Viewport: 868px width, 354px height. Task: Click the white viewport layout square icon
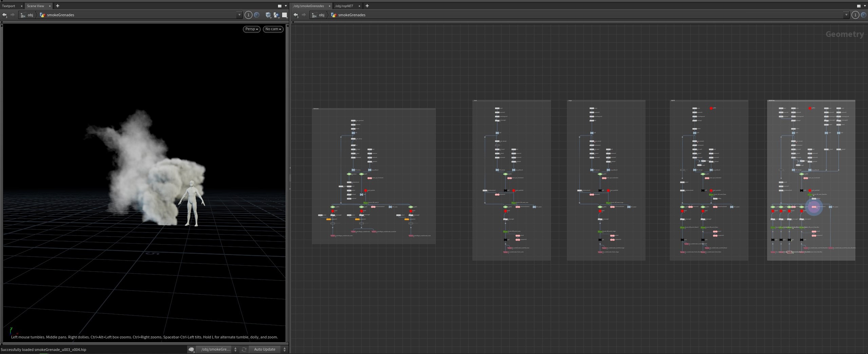pos(284,15)
